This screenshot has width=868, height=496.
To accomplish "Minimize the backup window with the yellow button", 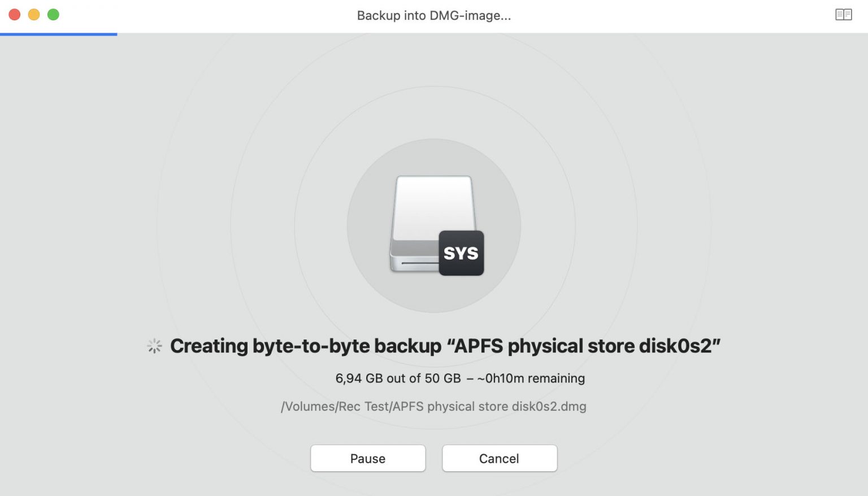I will (34, 15).
